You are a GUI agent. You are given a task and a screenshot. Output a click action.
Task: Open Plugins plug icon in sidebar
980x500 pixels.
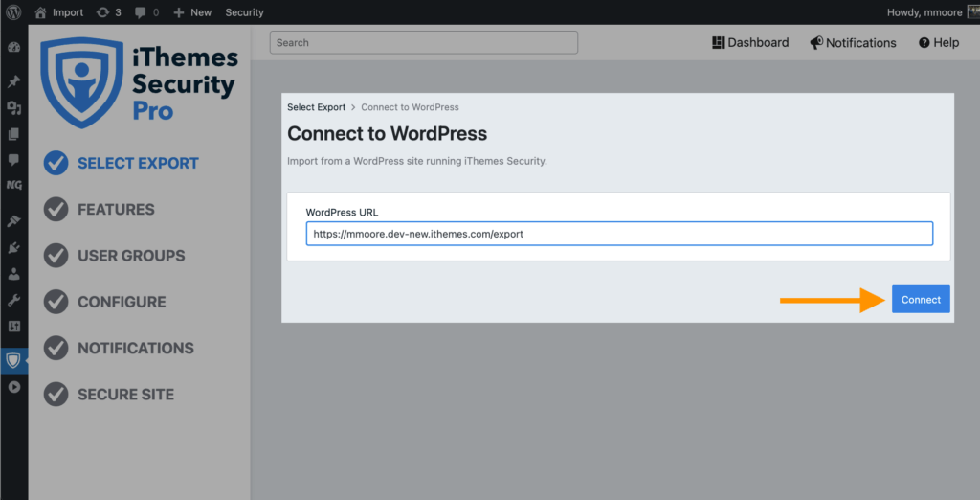(13, 248)
